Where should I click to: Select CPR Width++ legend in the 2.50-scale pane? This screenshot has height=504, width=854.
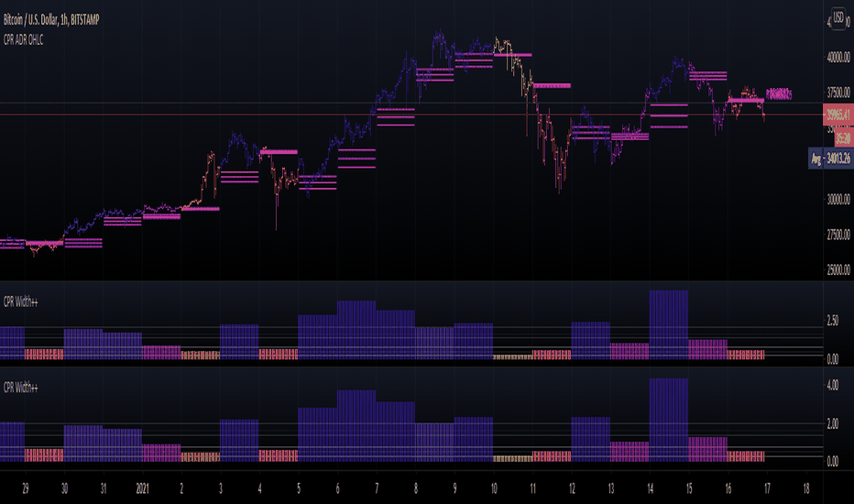coord(21,301)
